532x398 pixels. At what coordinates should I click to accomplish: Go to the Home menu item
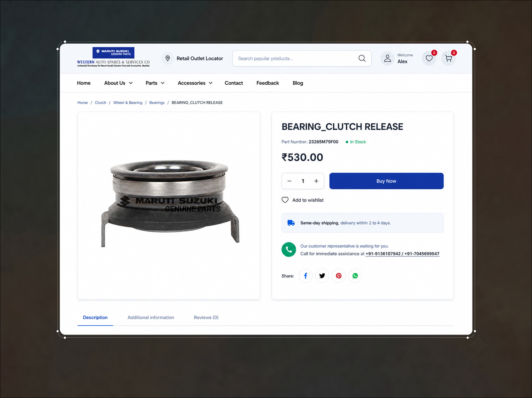pyautogui.click(x=84, y=83)
